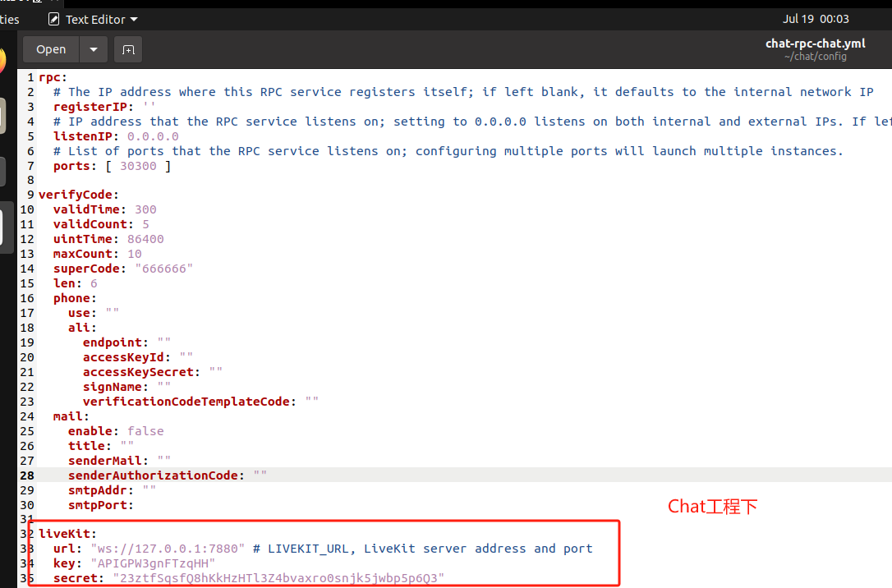Click the Open button in the header bar
Viewport: 892px width, 588px height.
click(51, 49)
